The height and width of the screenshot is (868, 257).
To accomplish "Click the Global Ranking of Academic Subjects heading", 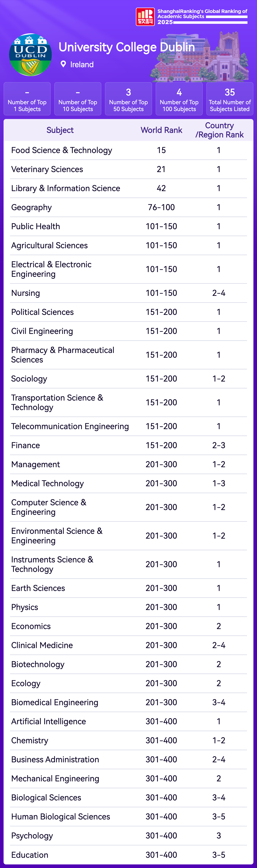I will (202, 14).
